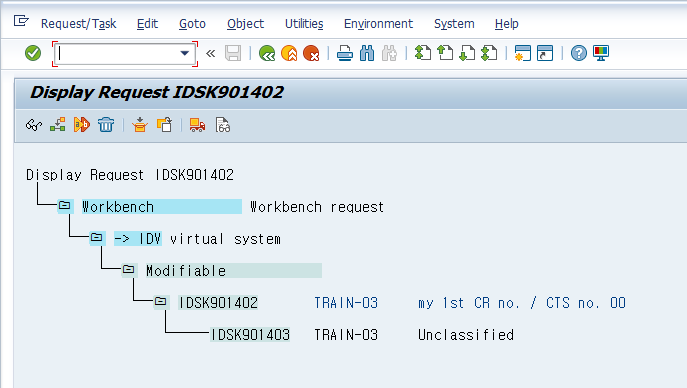Open the Utilities menu
The height and width of the screenshot is (388, 687).
[x=304, y=24]
